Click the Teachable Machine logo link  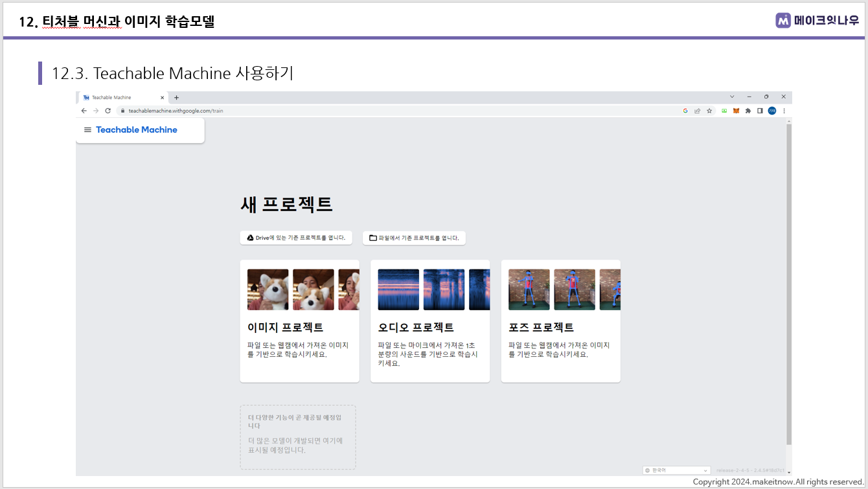(x=137, y=130)
